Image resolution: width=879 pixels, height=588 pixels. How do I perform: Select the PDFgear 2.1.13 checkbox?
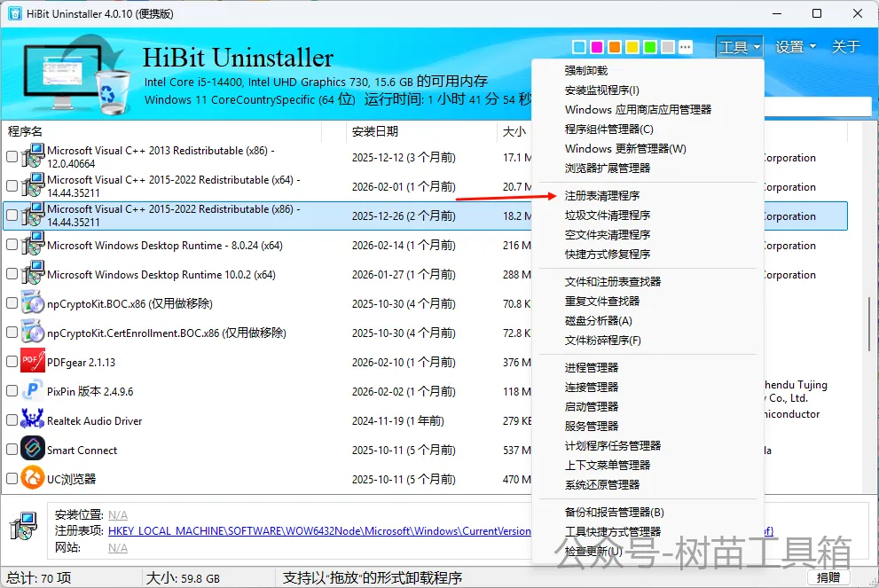pyautogui.click(x=12, y=362)
